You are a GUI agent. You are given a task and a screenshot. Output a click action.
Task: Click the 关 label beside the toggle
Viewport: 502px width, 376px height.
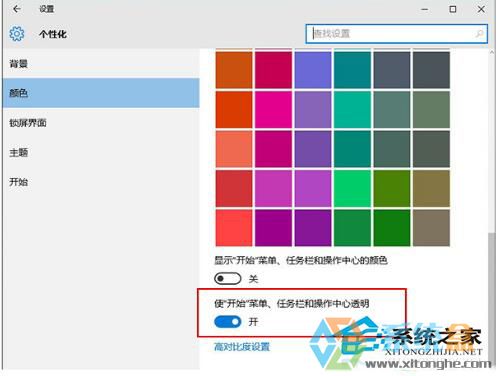click(253, 279)
